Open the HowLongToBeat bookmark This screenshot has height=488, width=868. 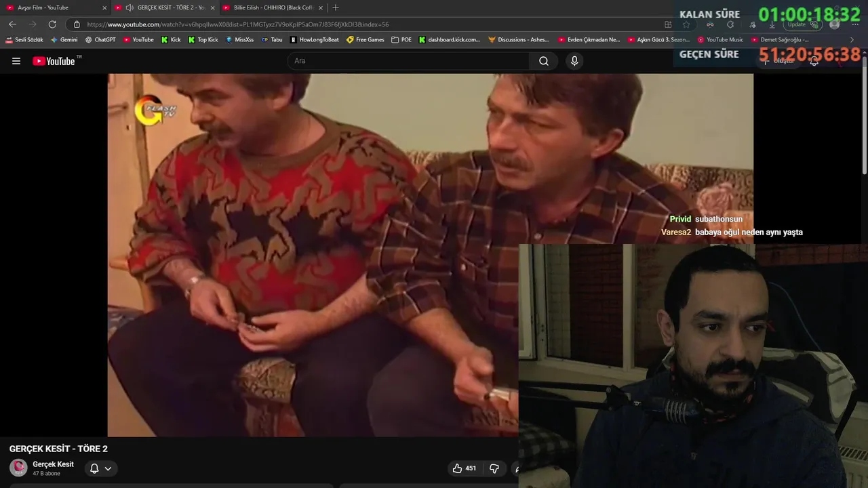315,39
